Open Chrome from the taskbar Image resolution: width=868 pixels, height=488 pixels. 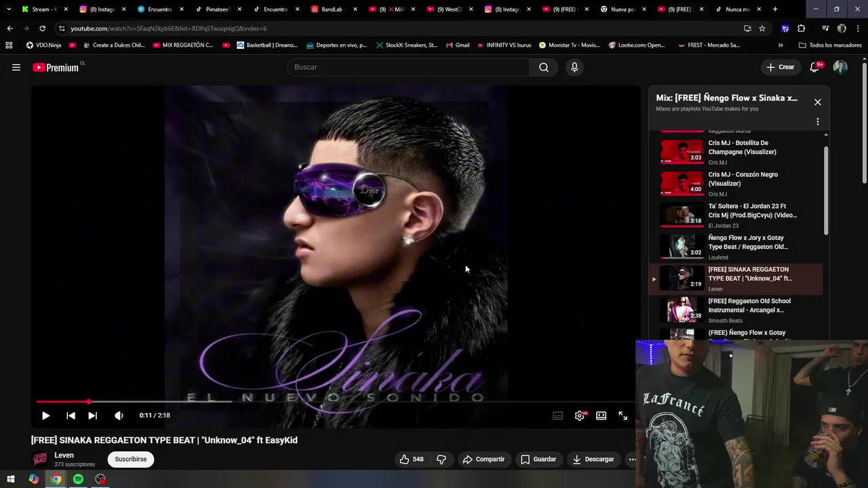coord(56,479)
